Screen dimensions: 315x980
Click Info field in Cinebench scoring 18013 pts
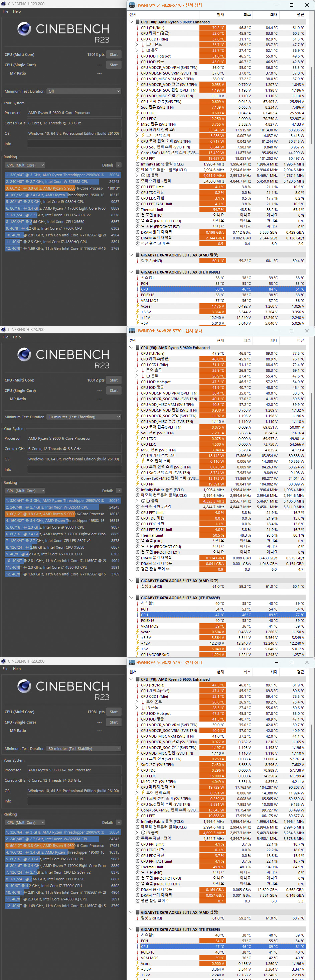(74, 144)
